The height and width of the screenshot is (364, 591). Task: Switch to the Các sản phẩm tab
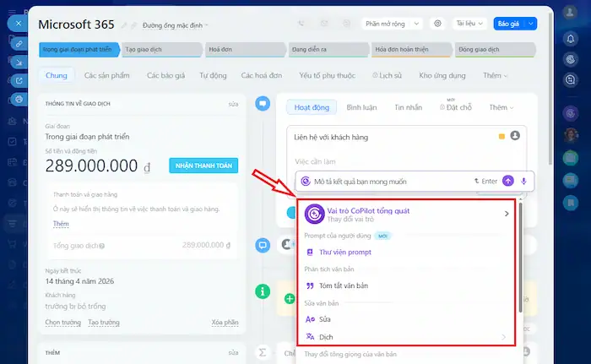[106, 75]
